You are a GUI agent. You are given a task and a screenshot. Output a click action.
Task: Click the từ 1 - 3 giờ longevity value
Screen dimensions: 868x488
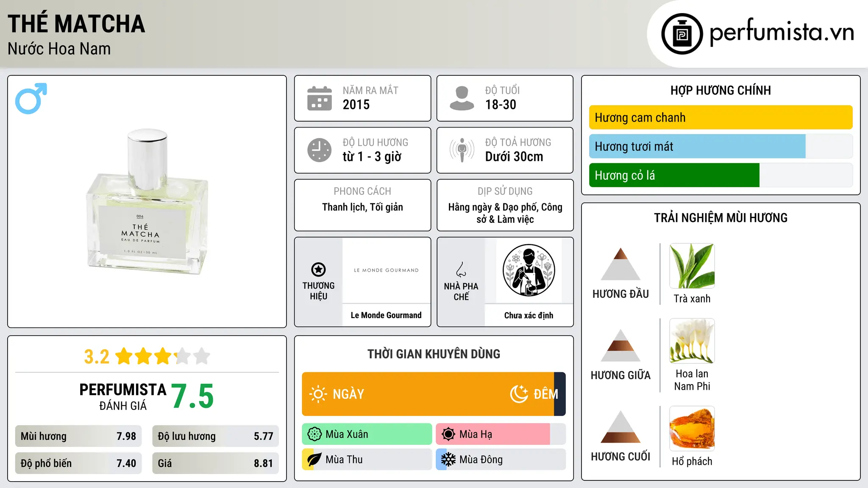pos(372,157)
